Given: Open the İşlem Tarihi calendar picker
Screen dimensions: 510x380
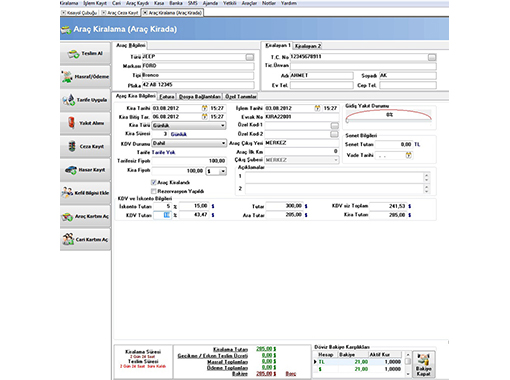Looking at the screenshot, I should [317, 108].
